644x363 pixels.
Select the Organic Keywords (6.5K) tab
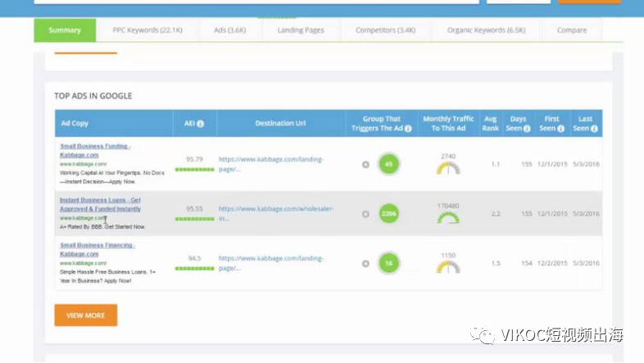pos(486,30)
